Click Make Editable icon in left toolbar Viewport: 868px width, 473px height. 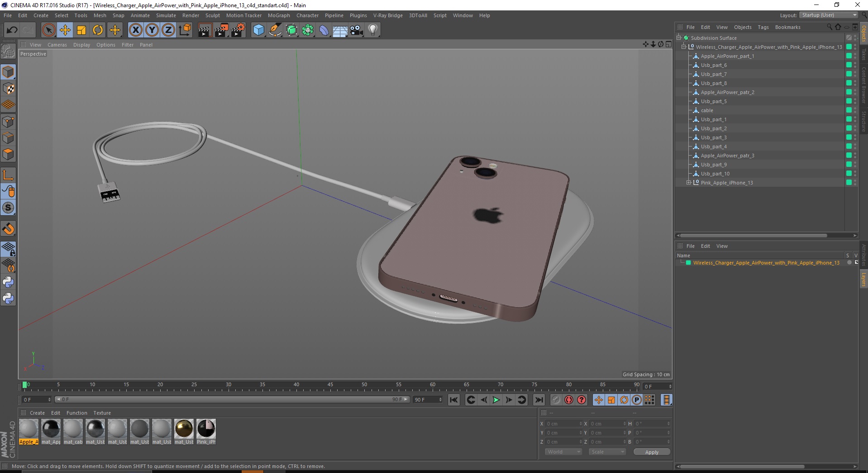[x=8, y=52]
